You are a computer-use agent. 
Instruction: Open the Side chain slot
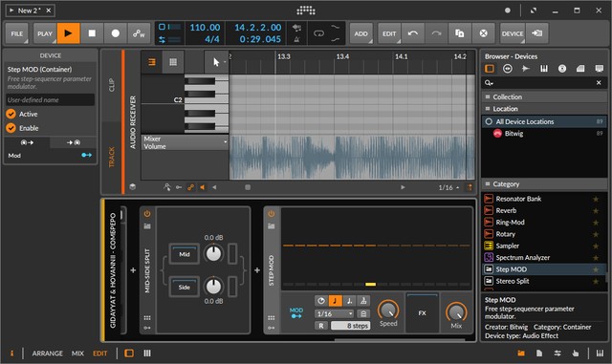click(185, 288)
